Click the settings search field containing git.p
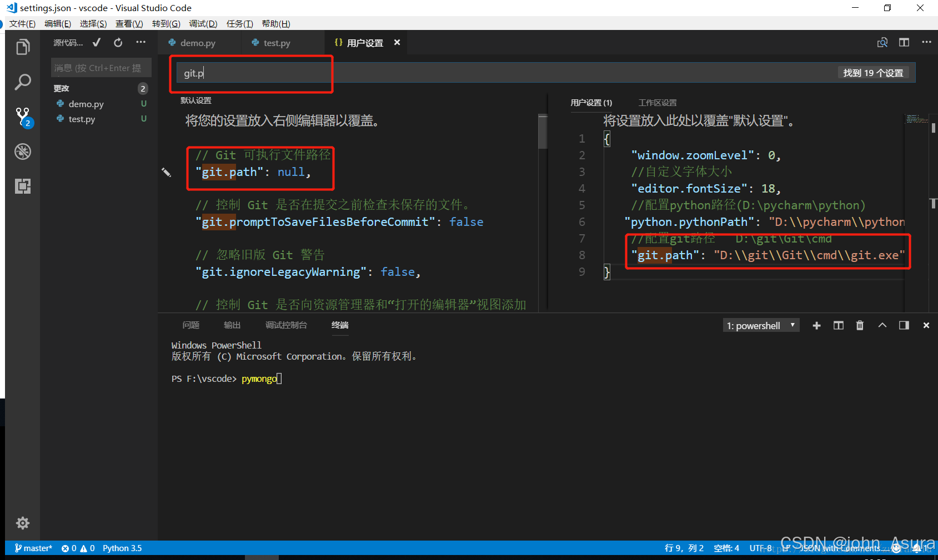Viewport: 938px width, 560px height. (545, 73)
